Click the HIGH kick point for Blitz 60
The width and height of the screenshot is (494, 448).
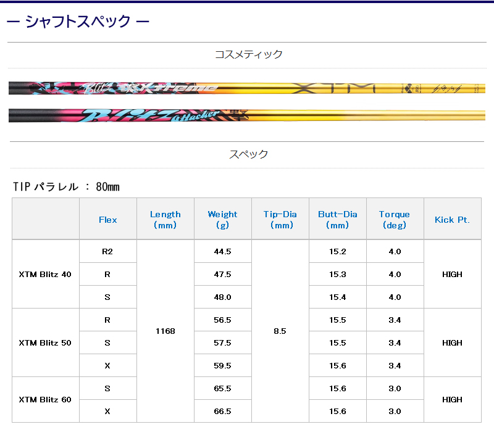coord(452,399)
